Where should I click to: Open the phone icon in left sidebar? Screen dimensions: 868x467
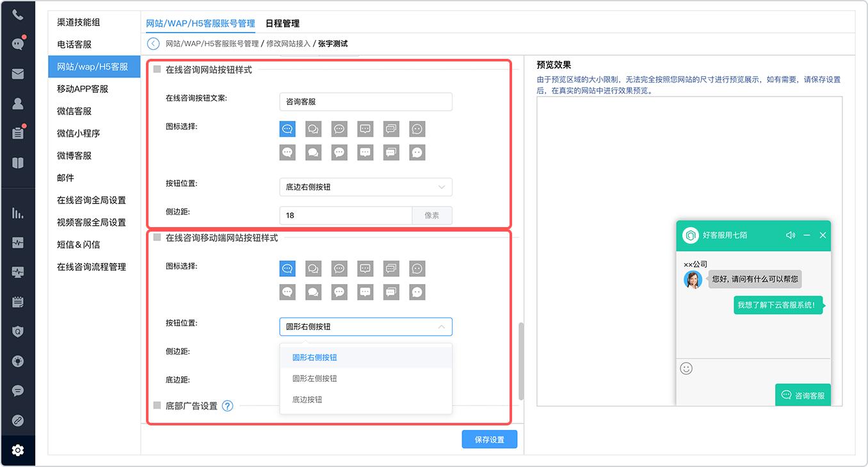pos(18,15)
